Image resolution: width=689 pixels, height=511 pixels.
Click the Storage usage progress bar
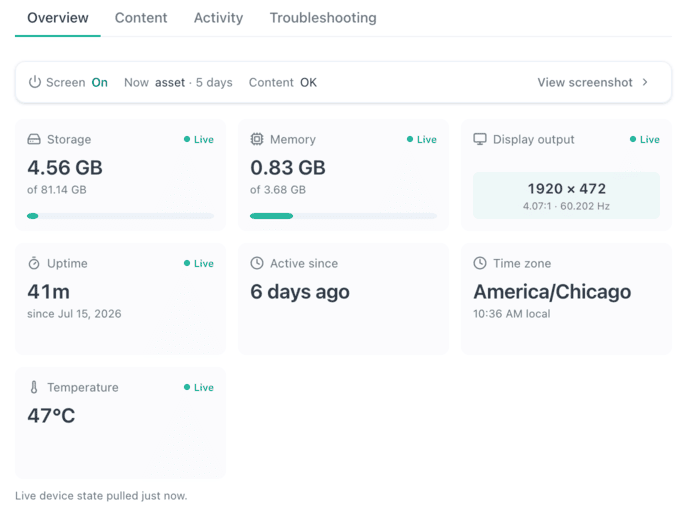coord(120,216)
